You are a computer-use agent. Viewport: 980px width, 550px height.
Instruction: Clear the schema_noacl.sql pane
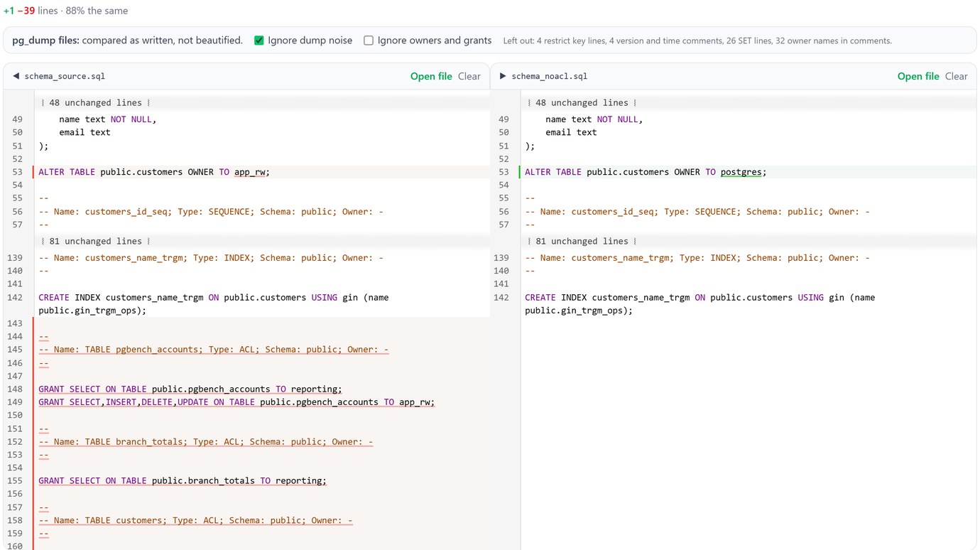pos(957,76)
